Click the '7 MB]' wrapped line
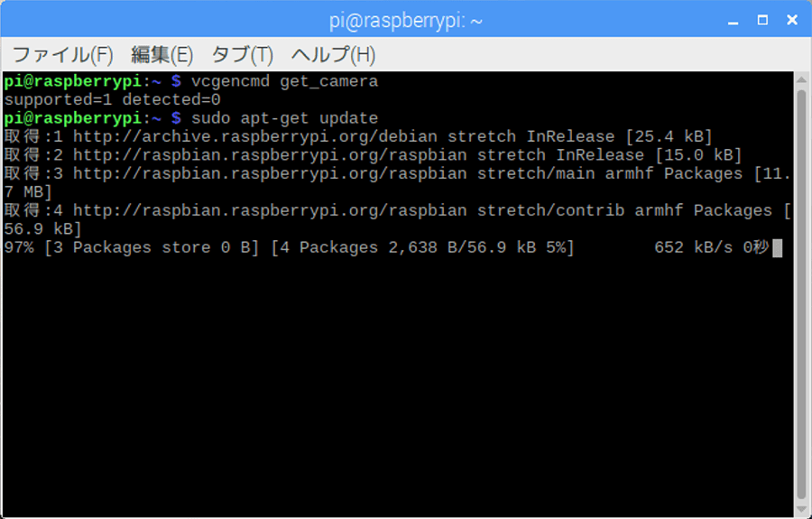 click(x=28, y=192)
